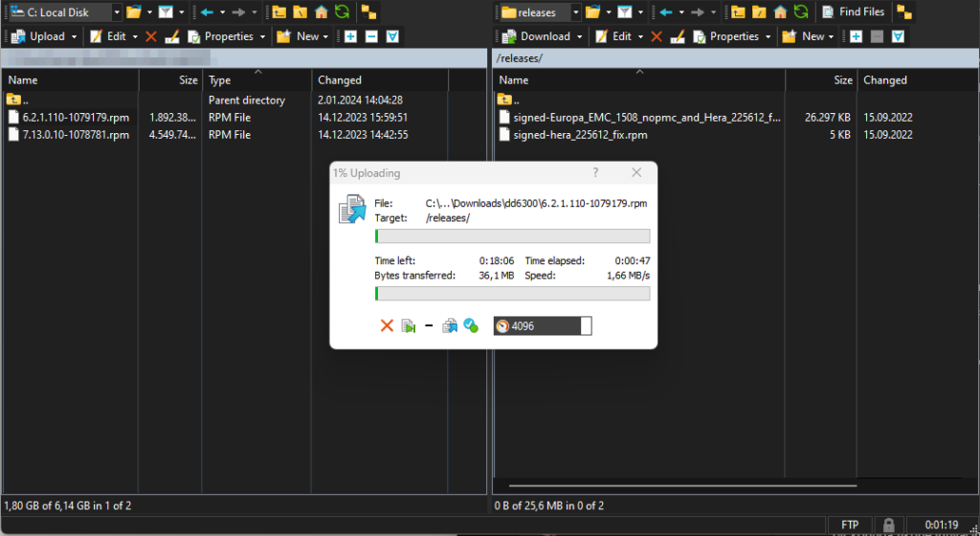This screenshot has width=980, height=536.
Task: Open the 4096 speed limit dropdown
Action: click(x=586, y=326)
